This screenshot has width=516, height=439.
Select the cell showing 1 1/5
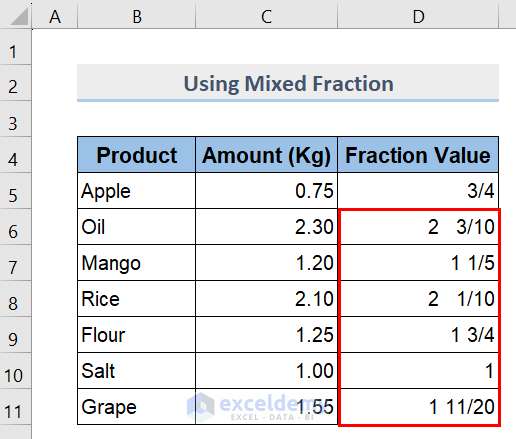pos(418,263)
